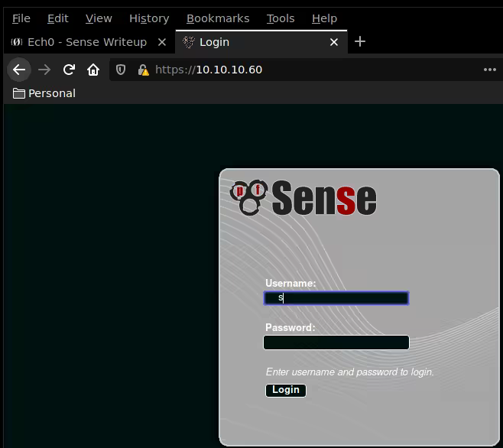The width and height of the screenshot is (503, 448).
Task: Show the lock warning connection info
Action: (142, 70)
